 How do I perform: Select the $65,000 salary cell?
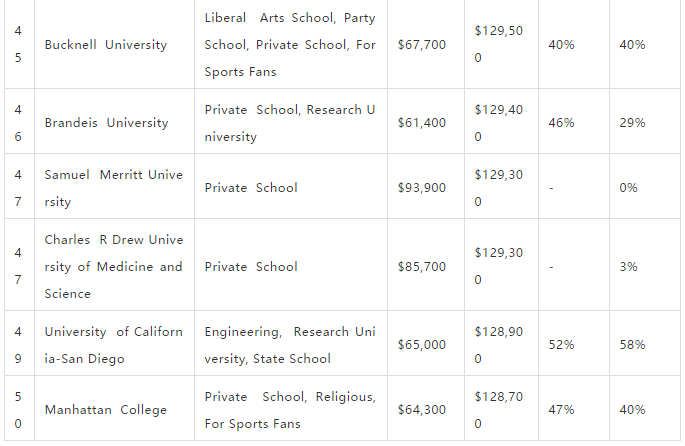point(426,345)
